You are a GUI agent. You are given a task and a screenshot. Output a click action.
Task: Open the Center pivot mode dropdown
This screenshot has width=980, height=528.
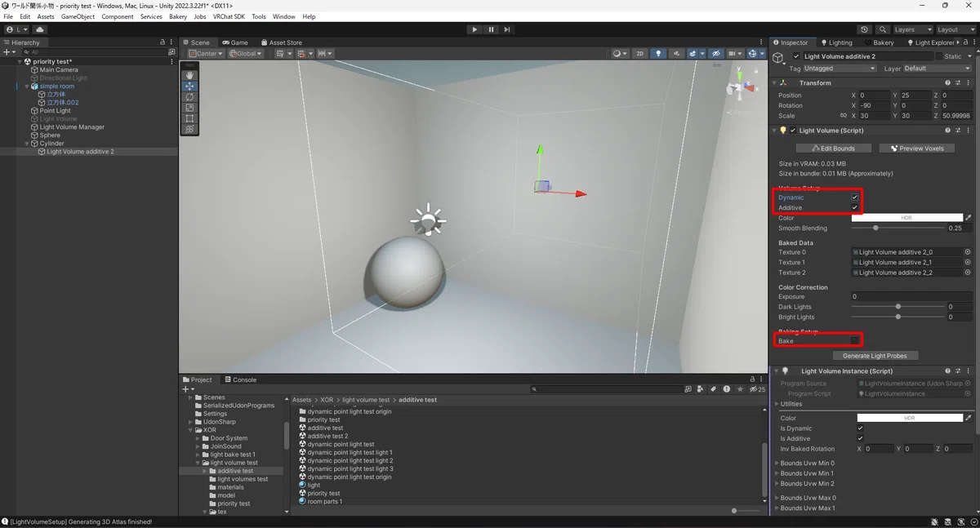205,54
